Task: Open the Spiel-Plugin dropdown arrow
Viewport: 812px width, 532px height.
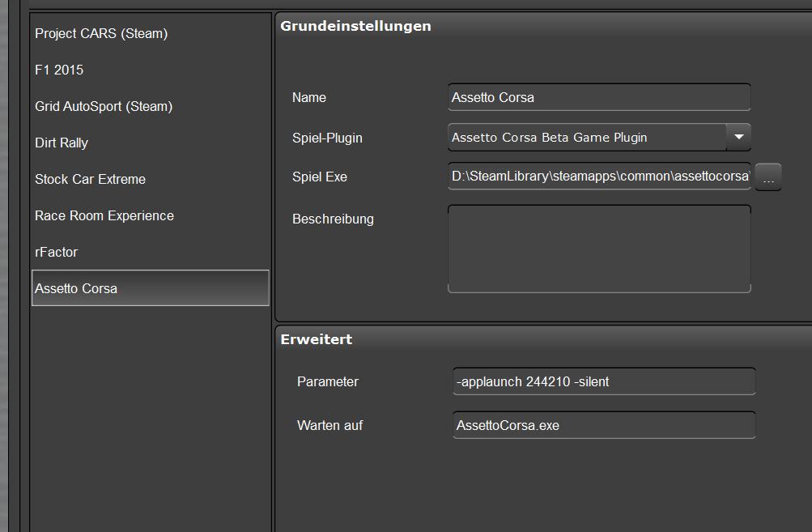Action: [x=739, y=138]
